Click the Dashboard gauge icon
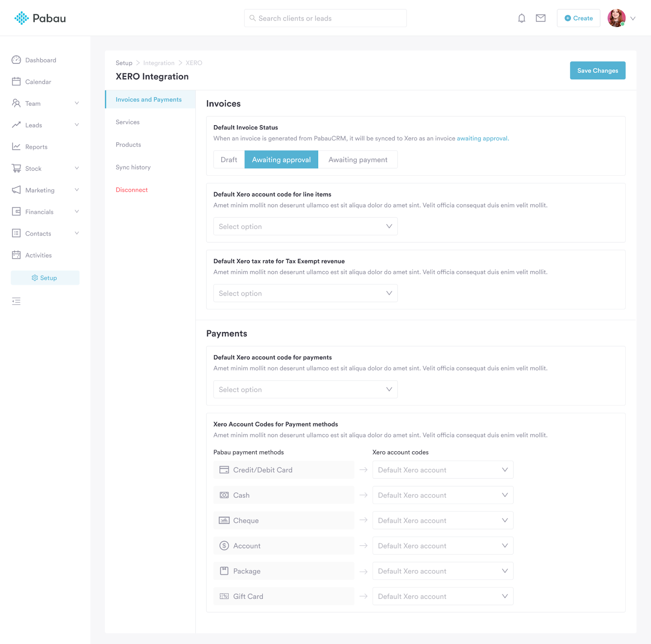 pyautogui.click(x=16, y=60)
